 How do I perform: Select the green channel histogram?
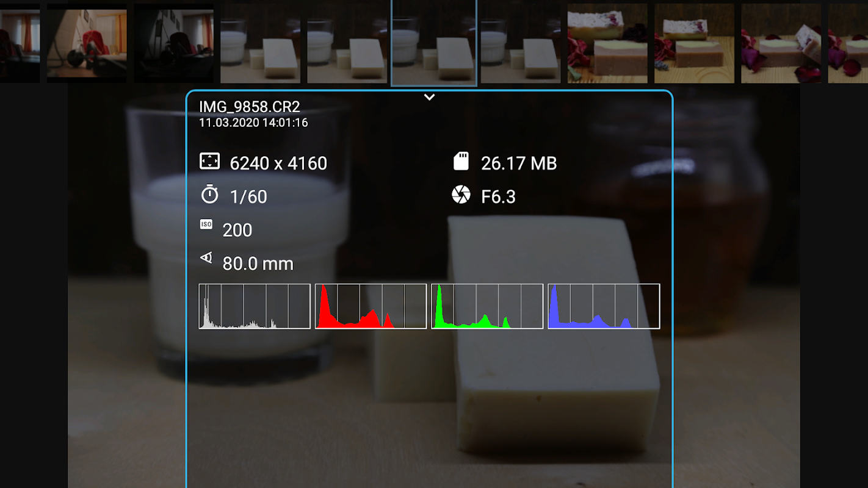click(487, 306)
